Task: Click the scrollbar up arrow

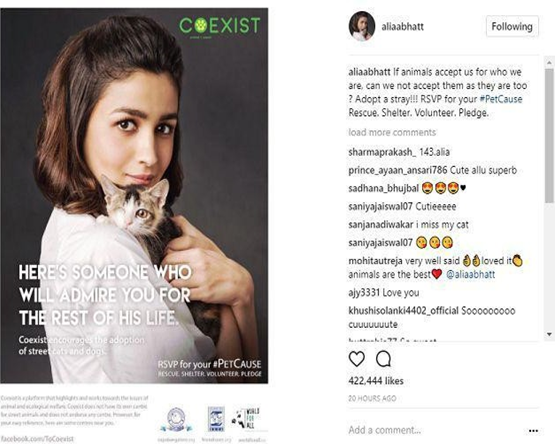Action: (x=549, y=63)
